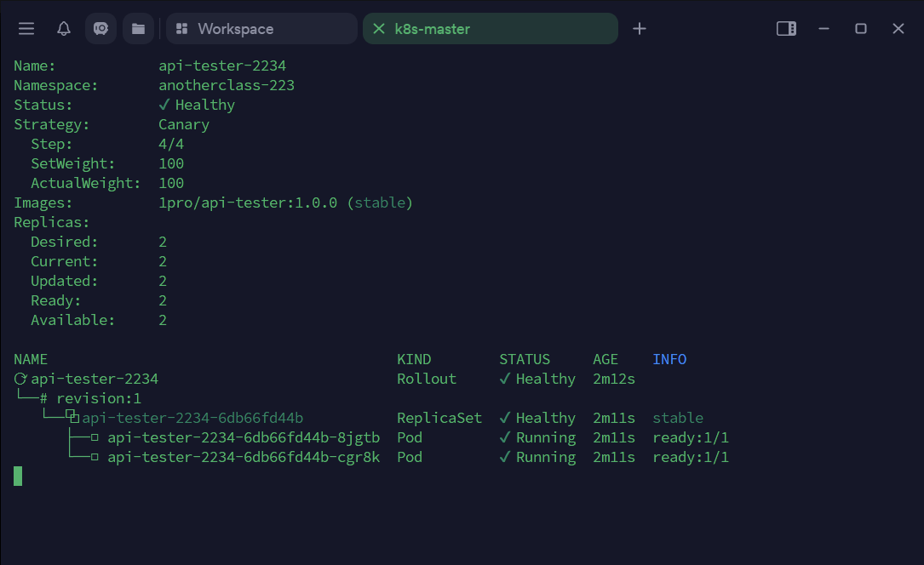924x565 pixels.
Task: Toggle the side panel layout
Action: (x=786, y=29)
